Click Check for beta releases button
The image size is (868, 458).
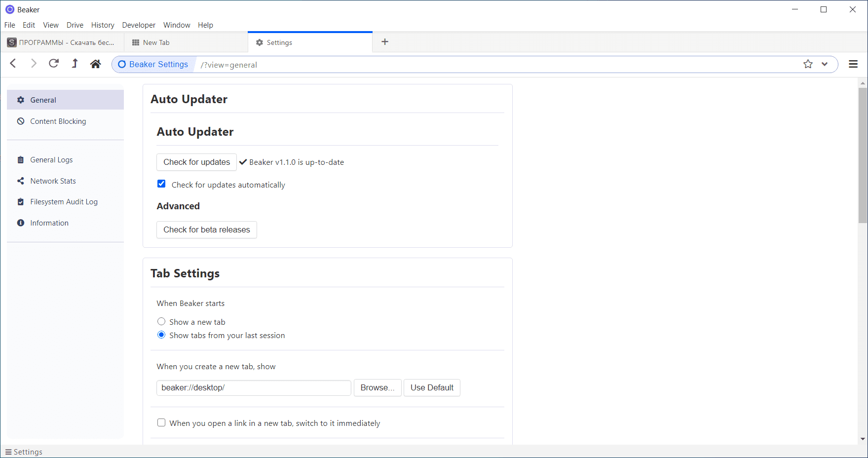[x=207, y=230]
